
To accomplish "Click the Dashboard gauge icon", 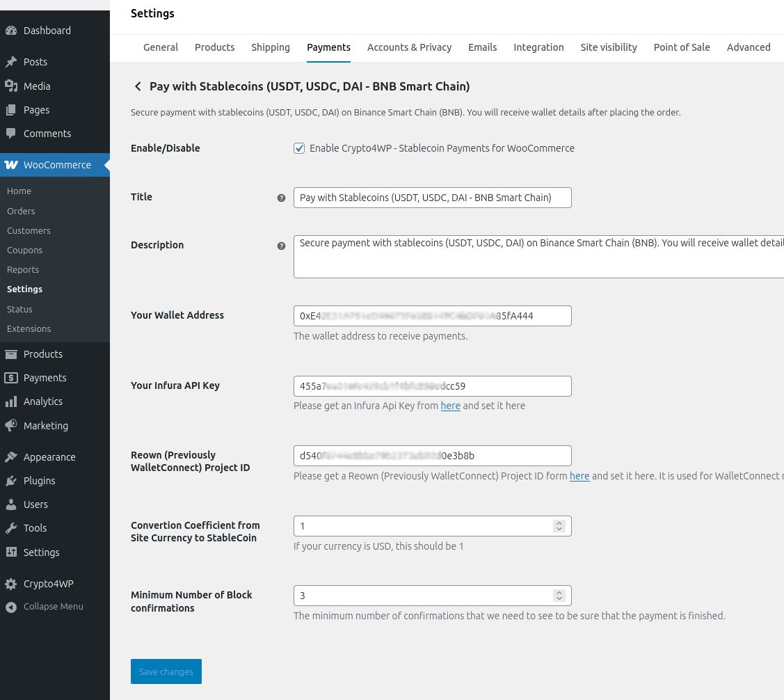I will (11, 31).
